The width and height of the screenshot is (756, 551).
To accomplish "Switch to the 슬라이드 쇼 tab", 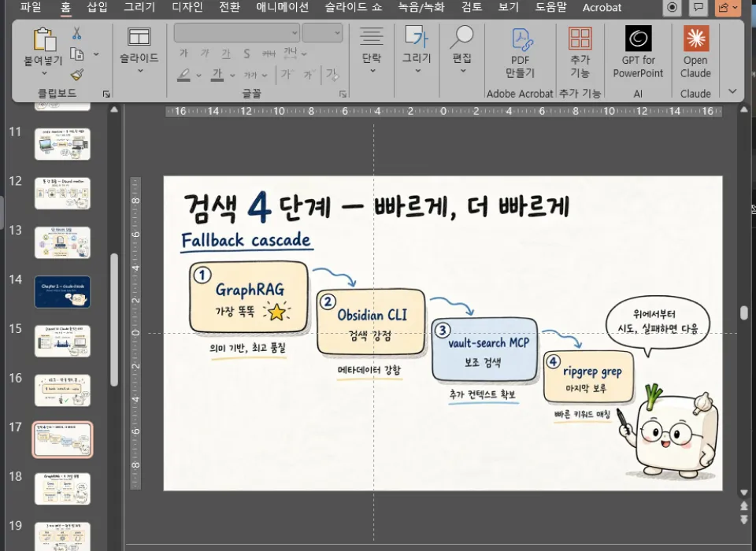I will (354, 7).
